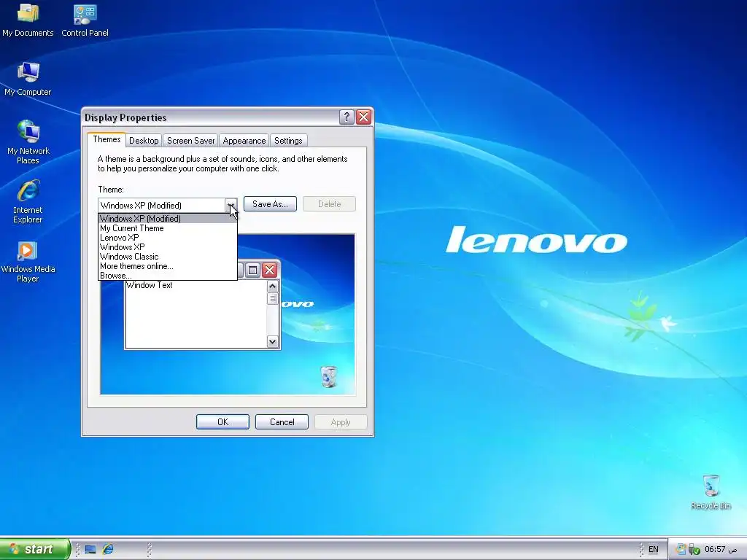Switch to the Desktop tab
This screenshot has height=560, width=747.
coord(144,141)
